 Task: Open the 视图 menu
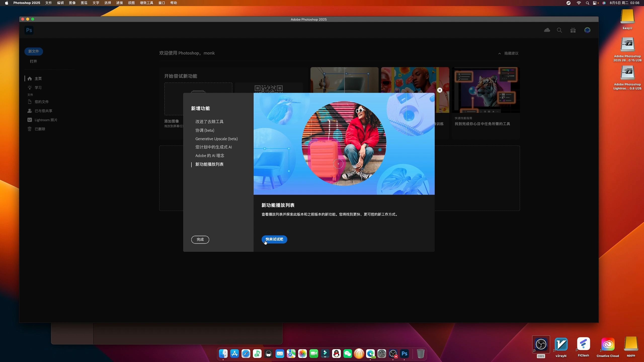pyautogui.click(x=131, y=3)
